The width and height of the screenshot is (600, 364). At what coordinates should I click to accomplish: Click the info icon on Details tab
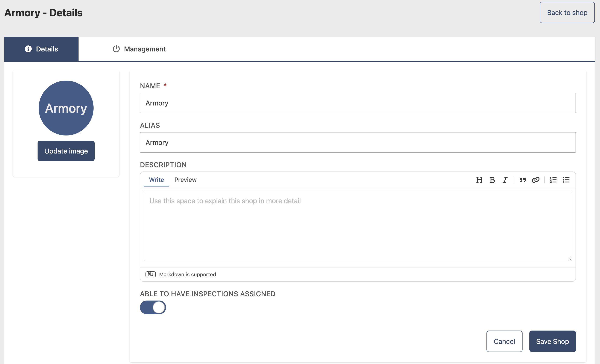pos(28,49)
